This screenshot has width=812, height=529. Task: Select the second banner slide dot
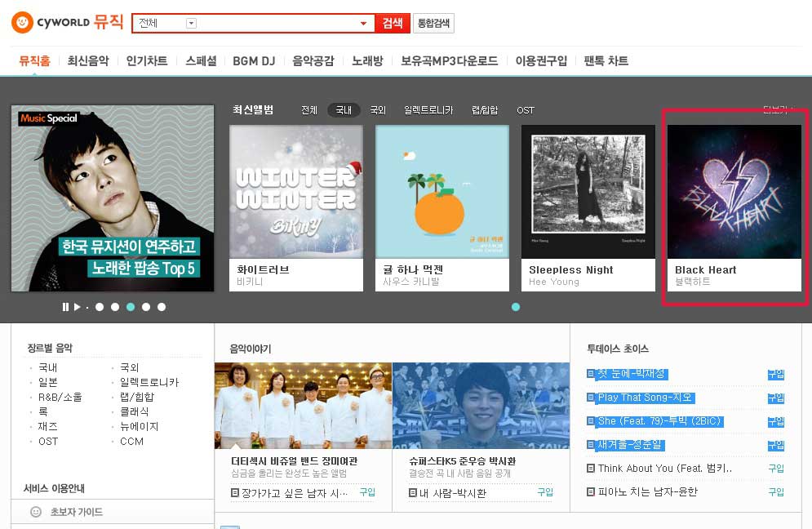coord(115,307)
